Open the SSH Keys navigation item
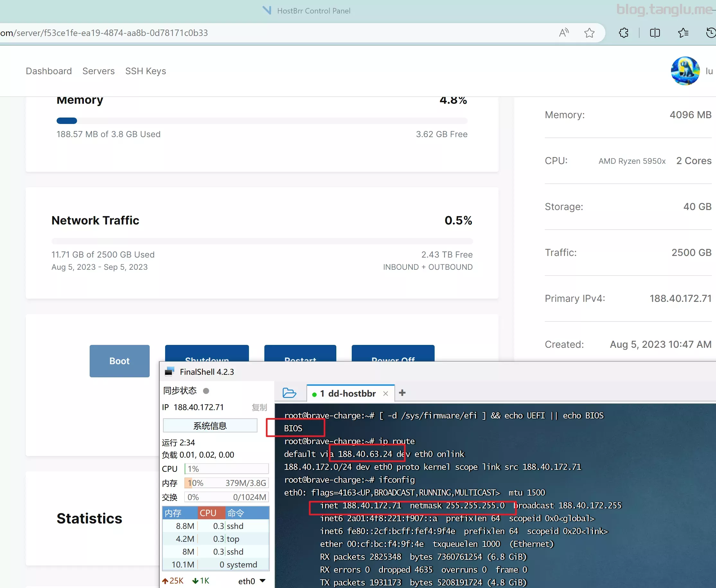The height and width of the screenshot is (588, 716). coord(146,71)
